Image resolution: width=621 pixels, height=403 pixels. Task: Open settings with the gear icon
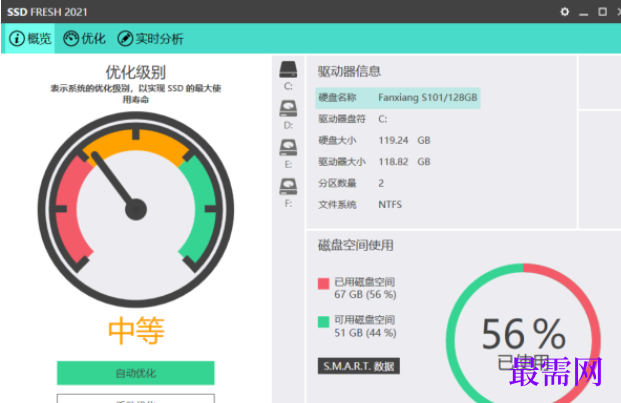[x=565, y=12]
